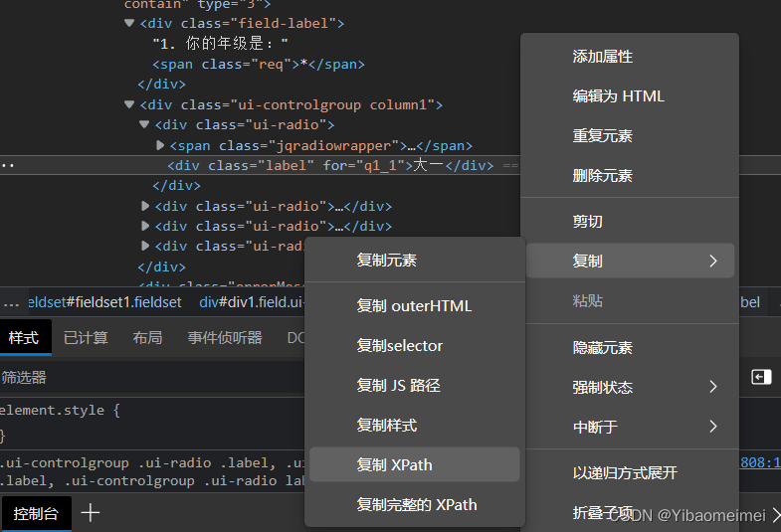The height and width of the screenshot is (532, 781).
Task: Expand the third ui-radio div node
Action: pos(145,226)
